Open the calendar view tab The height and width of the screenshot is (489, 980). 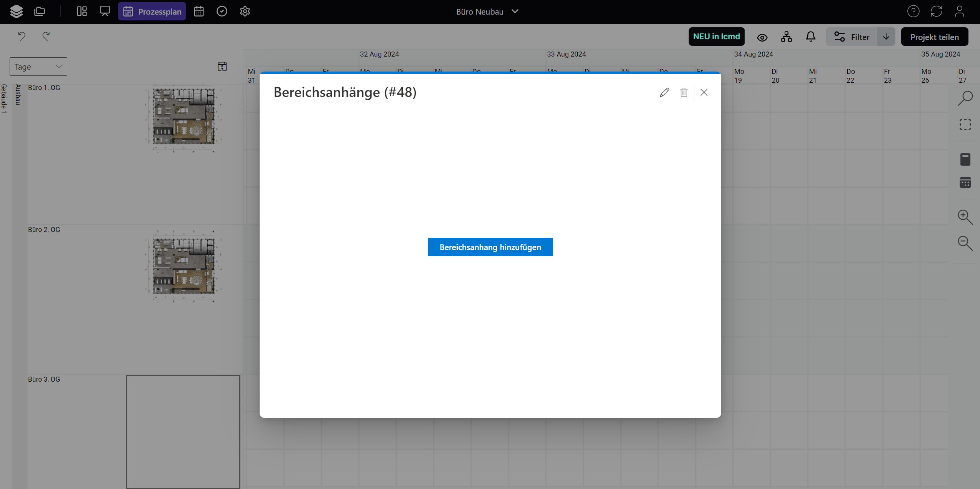198,12
